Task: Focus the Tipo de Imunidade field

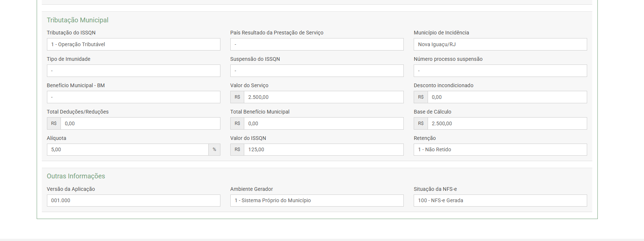Action: (133, 71)
